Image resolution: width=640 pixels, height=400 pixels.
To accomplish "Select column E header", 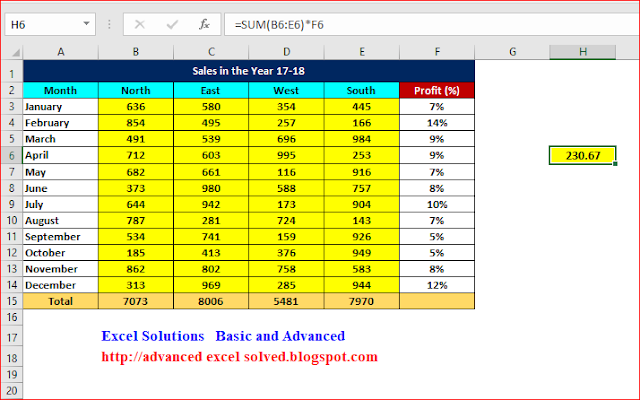I will [362, 52].
